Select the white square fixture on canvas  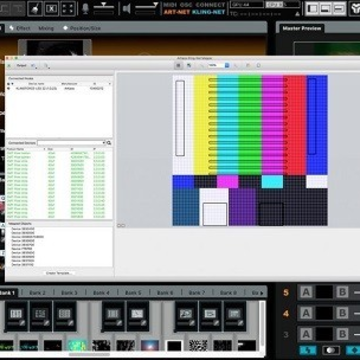click(x=215, y=214)
